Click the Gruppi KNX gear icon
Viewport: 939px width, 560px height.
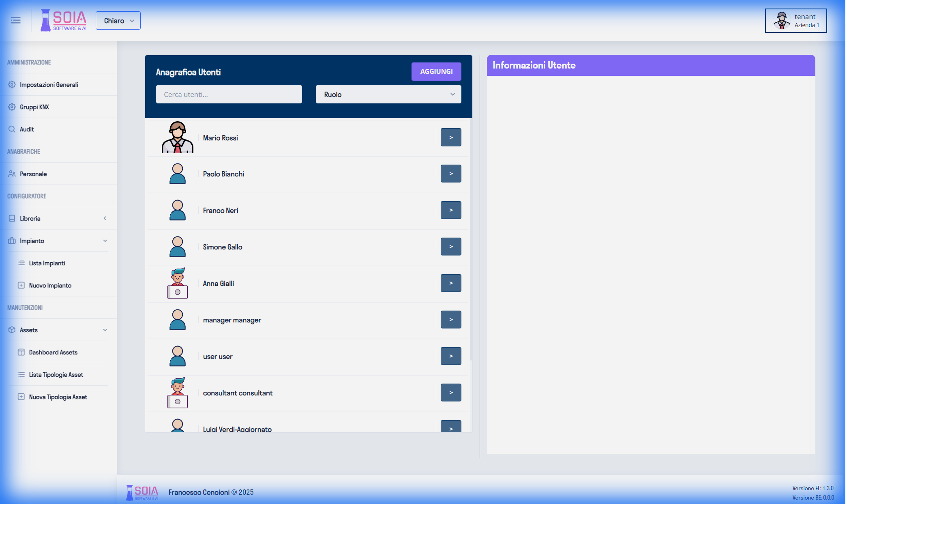[12, 107]
